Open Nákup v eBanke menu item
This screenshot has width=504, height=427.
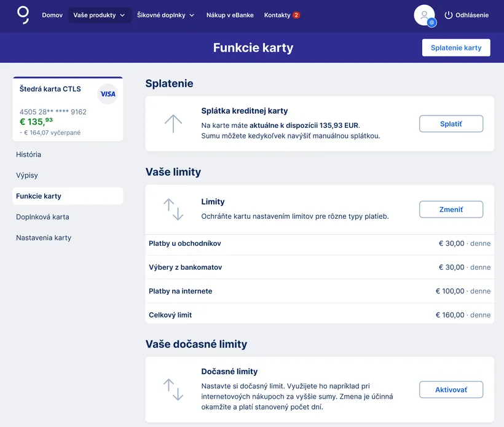(x=229, y=15)
